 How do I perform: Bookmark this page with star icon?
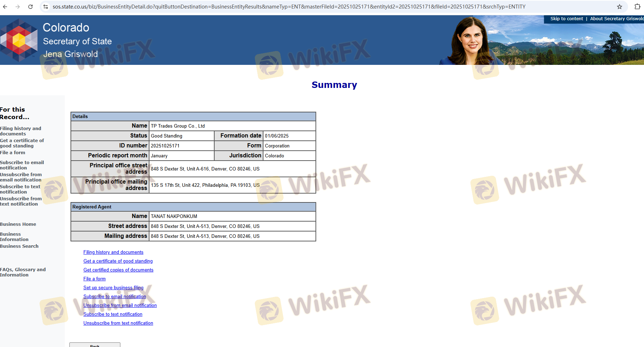coord(620,7)
